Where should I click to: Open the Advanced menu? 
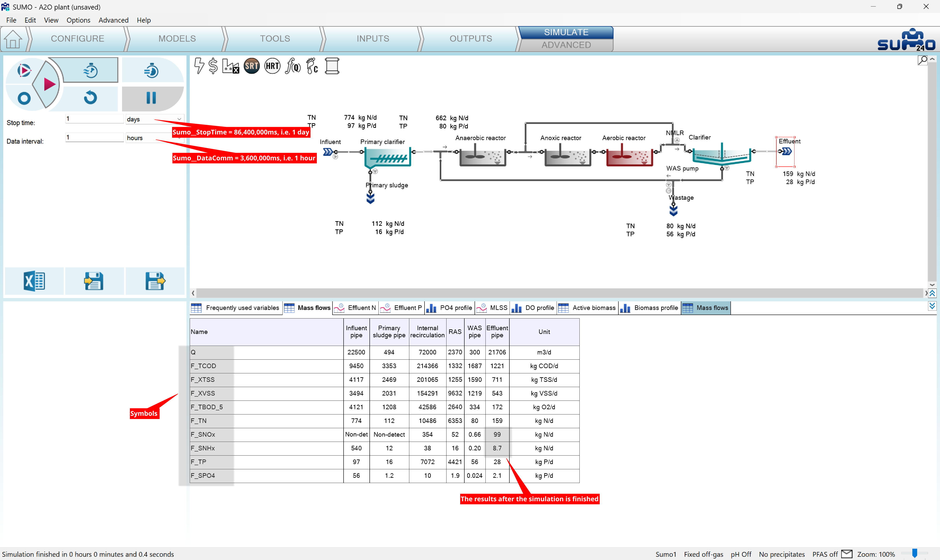pyautogui.click(x=113, y=20)
